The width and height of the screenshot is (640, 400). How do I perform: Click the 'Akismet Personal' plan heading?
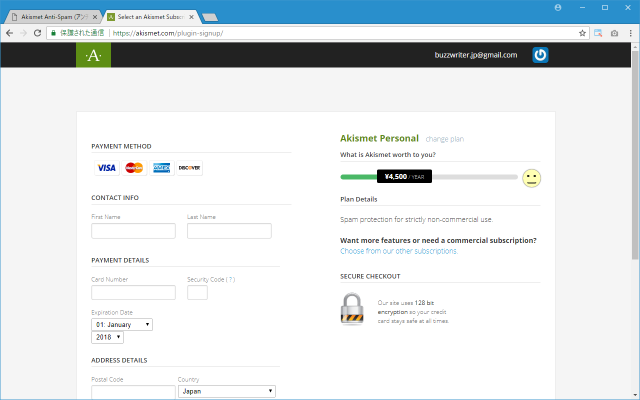point(379,138)
